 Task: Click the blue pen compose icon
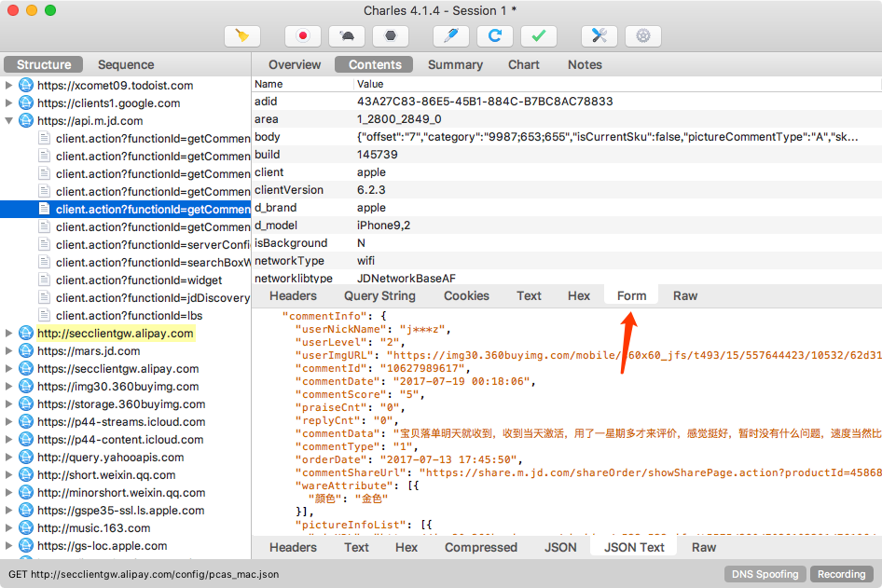click(x=451, y=35)
